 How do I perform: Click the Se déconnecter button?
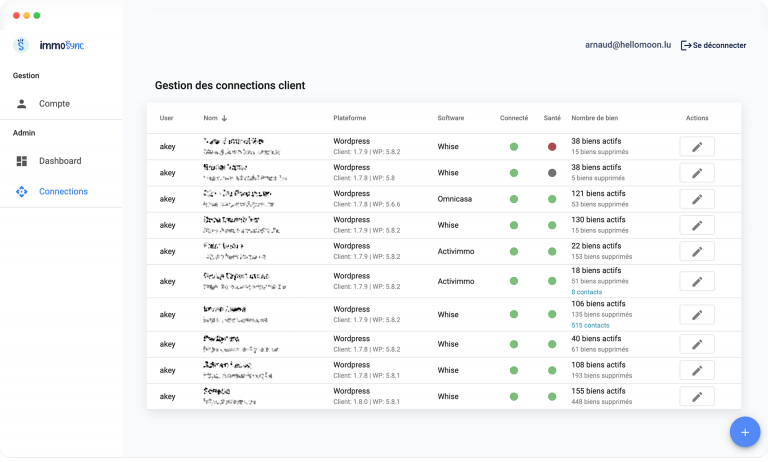pyautogui.click(x=718, y=45)
